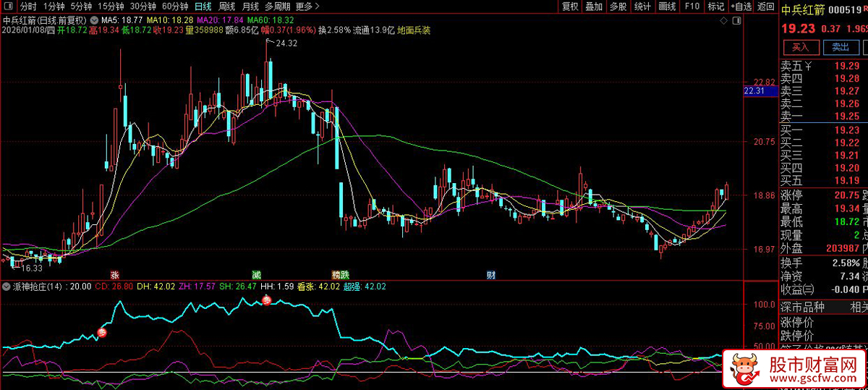The image size is (868, 390).
Task: Click the 买入 buy button
Action: [800, 47]
